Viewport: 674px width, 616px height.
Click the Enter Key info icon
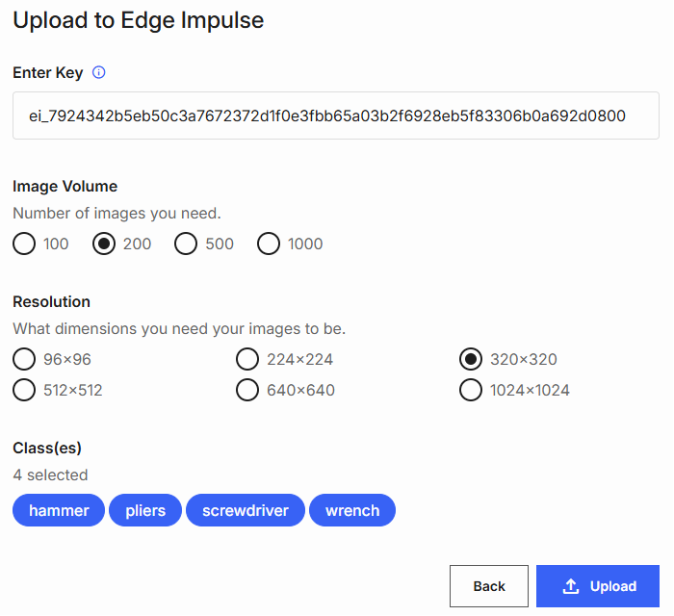pyautogui.click(x=98, y=72)
